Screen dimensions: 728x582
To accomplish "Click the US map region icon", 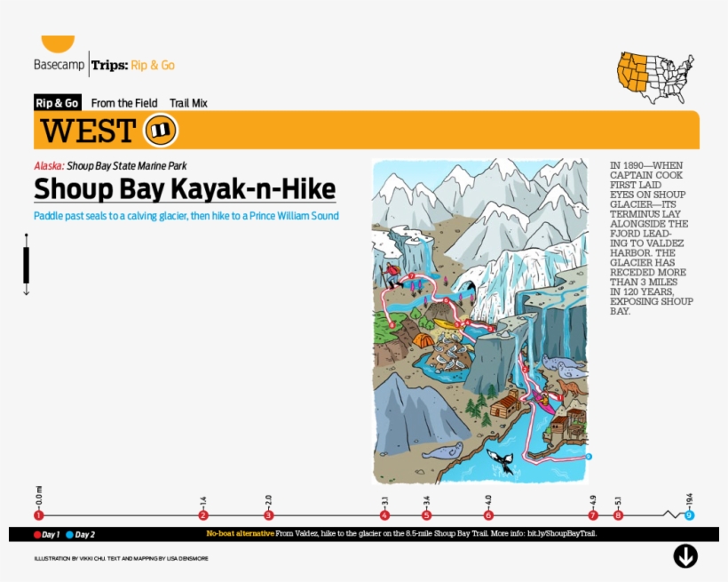I will tap(656, 78).
